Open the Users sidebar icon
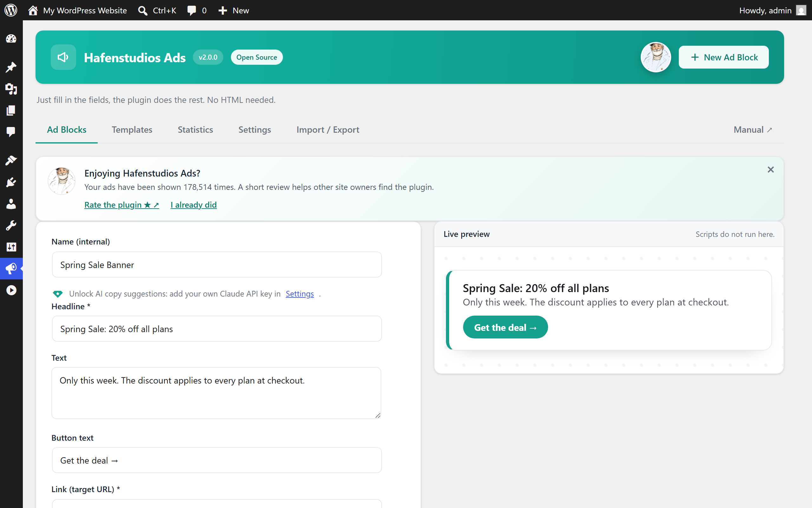 11,204
